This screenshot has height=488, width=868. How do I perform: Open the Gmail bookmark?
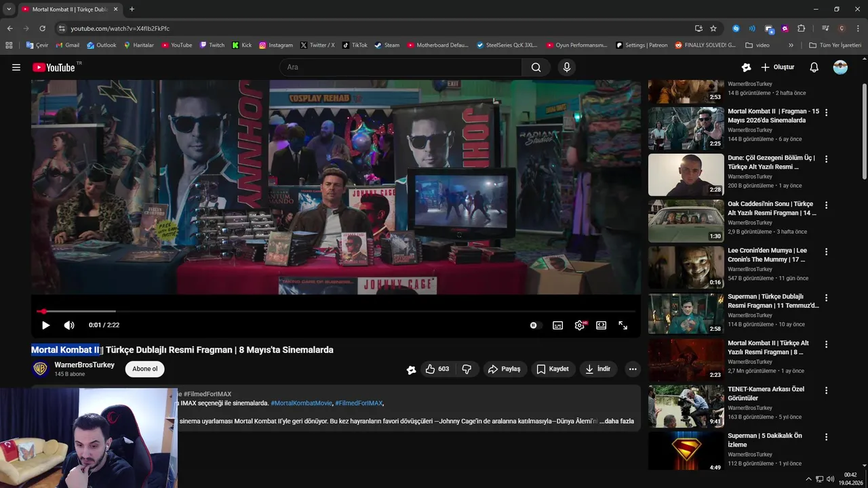pyautogui.click(x=68, y=45)
